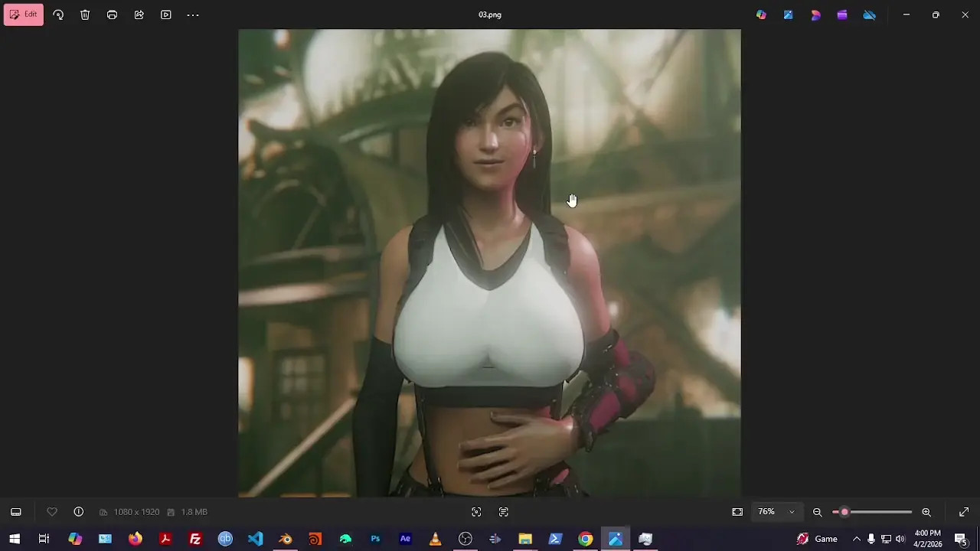This screenshot has height=551, width=980.
Task: Open the purple gallery app icon in title bar
Action: (x=842, y=15)
